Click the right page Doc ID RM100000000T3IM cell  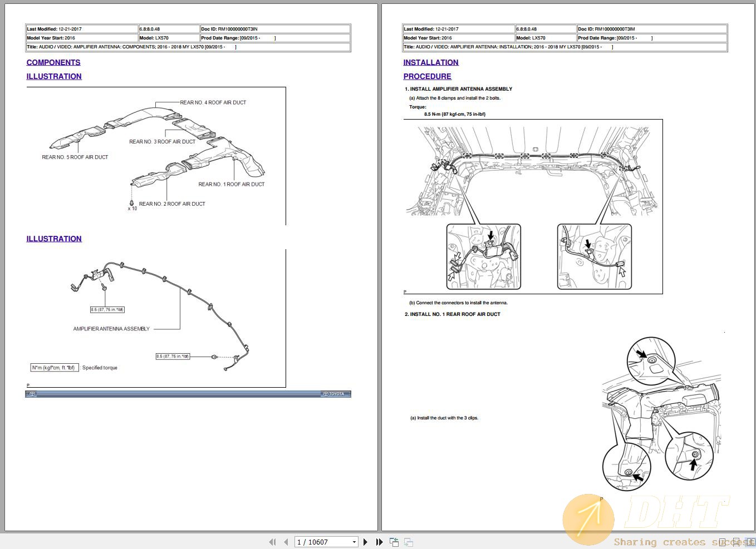(652, 29)
